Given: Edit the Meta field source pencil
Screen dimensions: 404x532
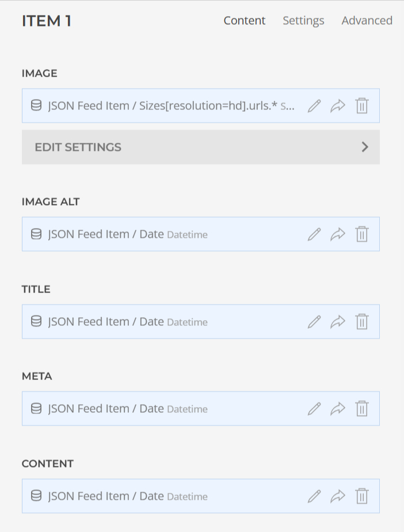Looking at the screenshot, I should tap(314, 409).
